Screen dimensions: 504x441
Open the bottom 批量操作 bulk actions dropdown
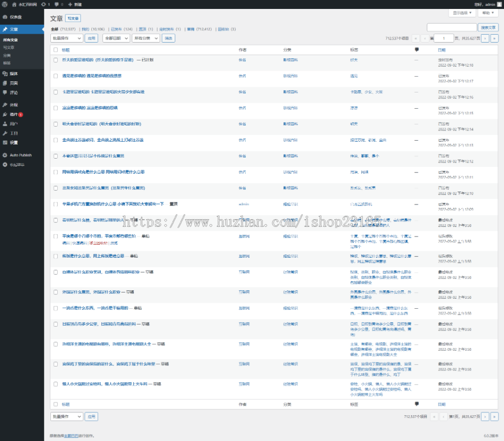[67, 416]
